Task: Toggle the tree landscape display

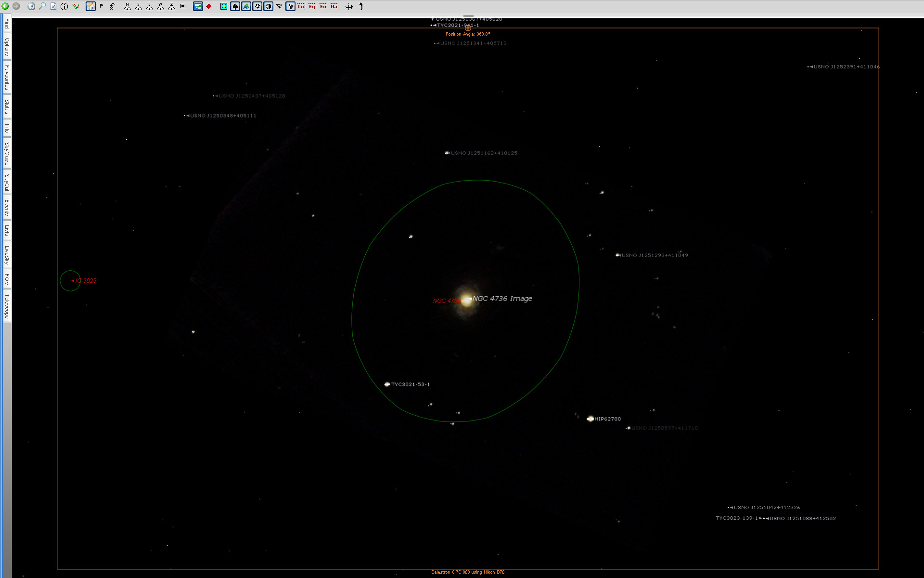Action: tap(235, 6)
